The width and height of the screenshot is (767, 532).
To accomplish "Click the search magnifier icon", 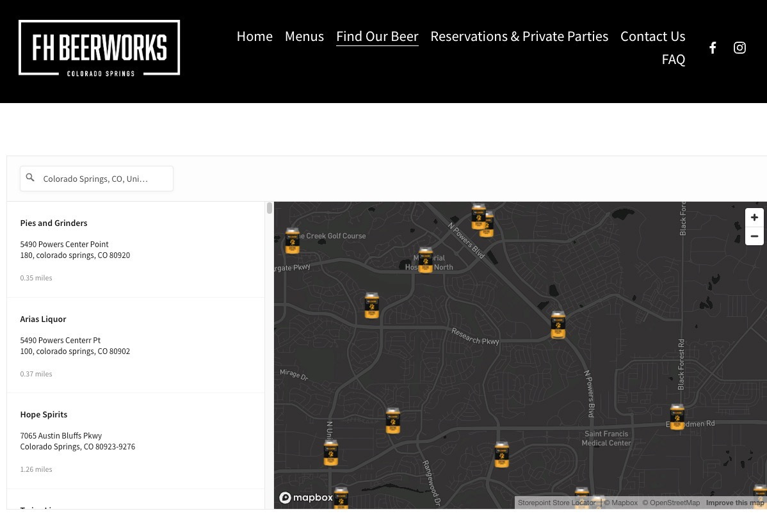I will tap(30, 177).
